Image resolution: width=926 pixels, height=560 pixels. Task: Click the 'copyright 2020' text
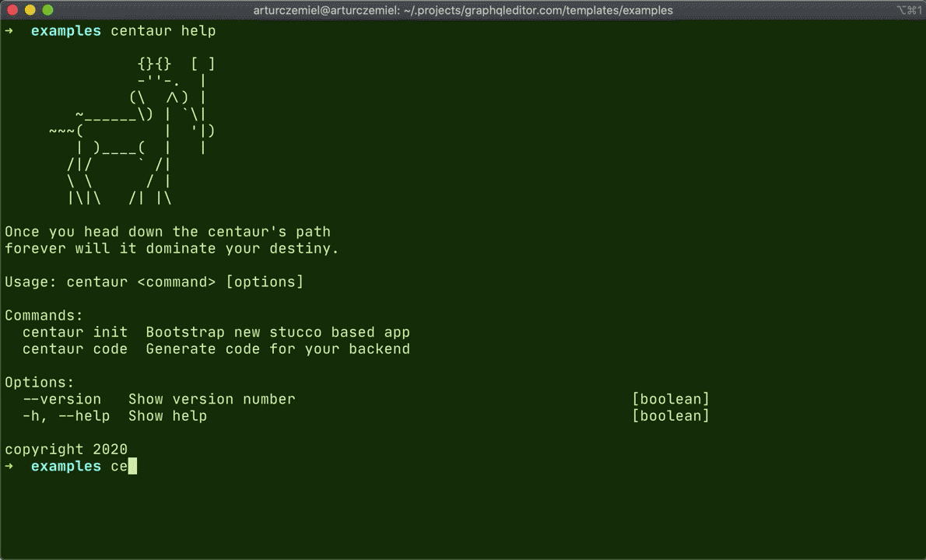[x=66, y=449]
